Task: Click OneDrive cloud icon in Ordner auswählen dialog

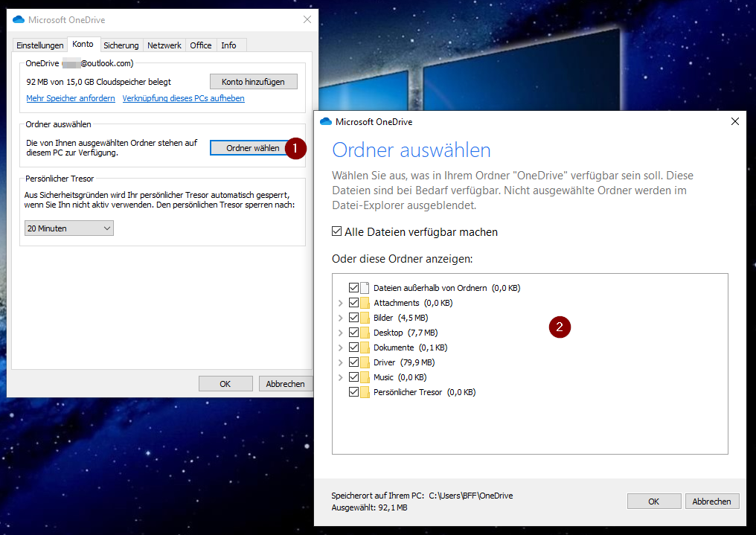Action: (326, 121)
